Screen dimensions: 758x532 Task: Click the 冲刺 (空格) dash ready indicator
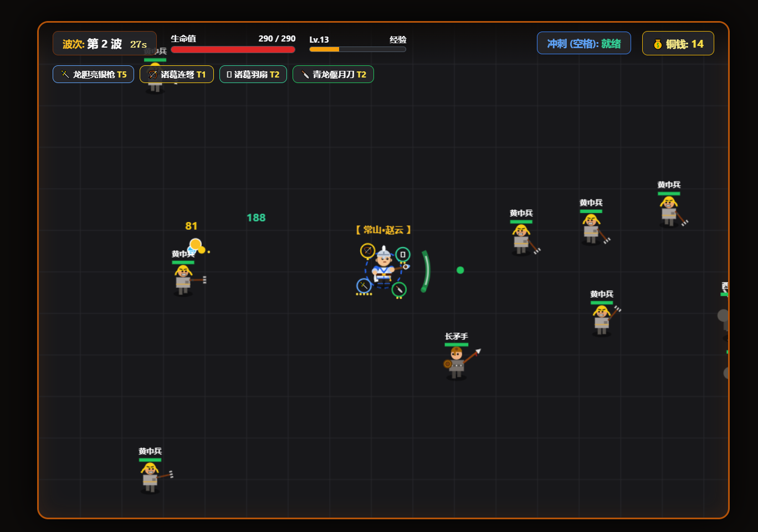(584, 43)
